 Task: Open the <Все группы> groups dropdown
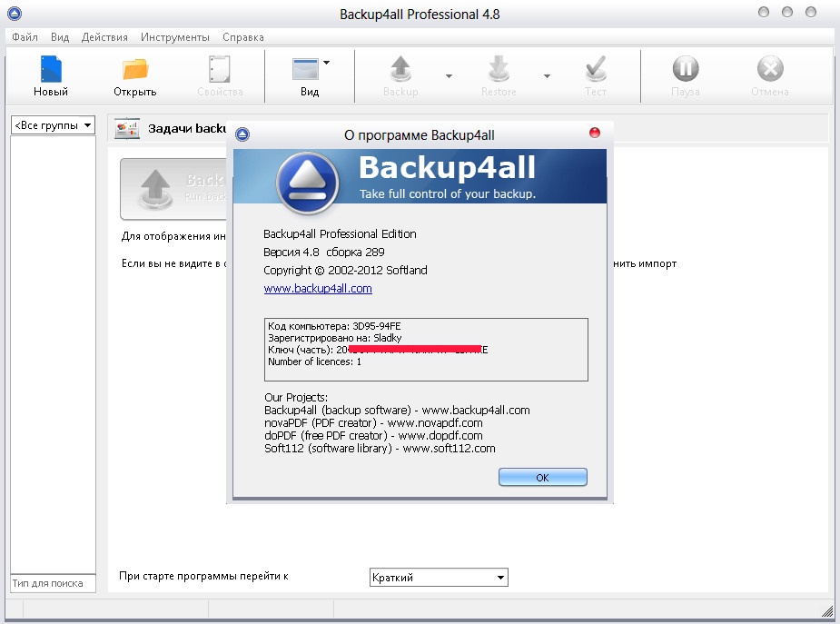[53, 125]
